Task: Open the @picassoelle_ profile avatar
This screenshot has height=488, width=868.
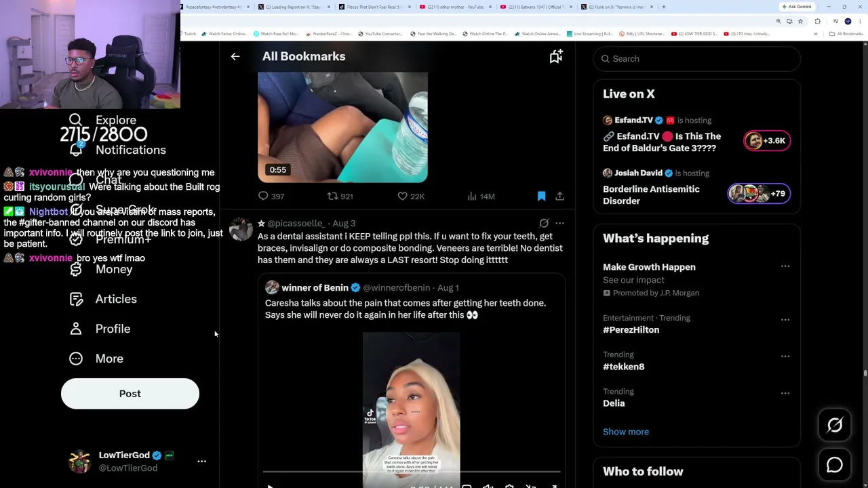Action: click(241, 229)
